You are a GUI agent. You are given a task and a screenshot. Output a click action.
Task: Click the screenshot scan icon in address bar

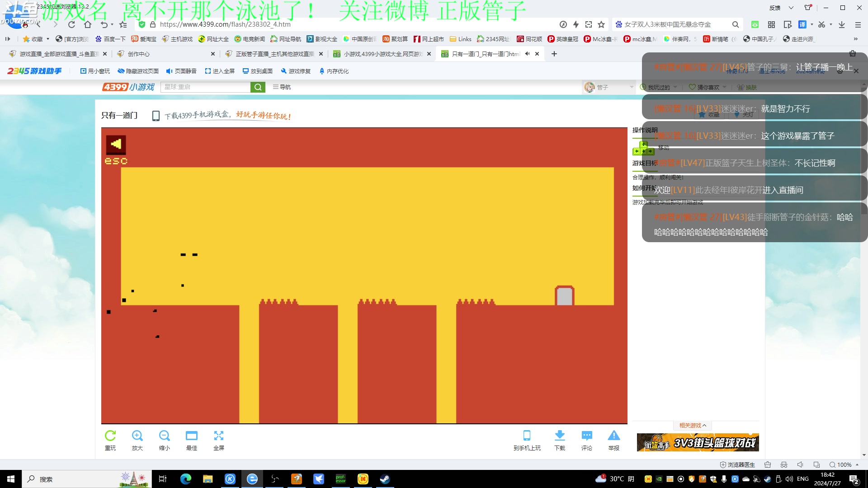click(589, 24)
